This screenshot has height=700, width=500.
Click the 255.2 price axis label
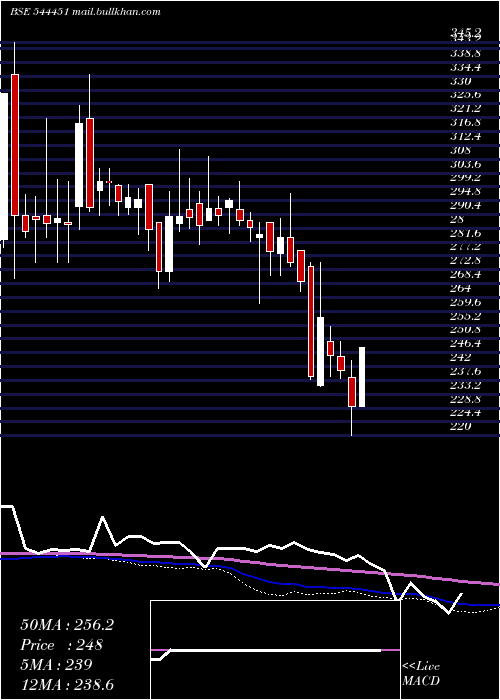466,316
